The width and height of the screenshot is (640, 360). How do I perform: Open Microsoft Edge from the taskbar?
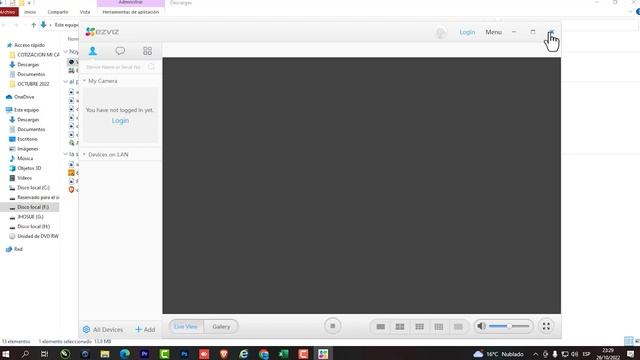point(124,354)
